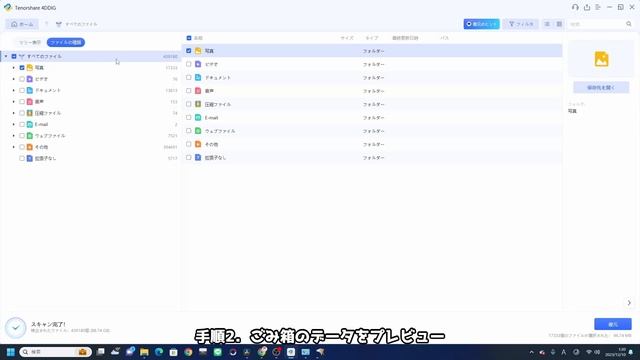Click the button under the preview thumbnail

tap(601, 88)
